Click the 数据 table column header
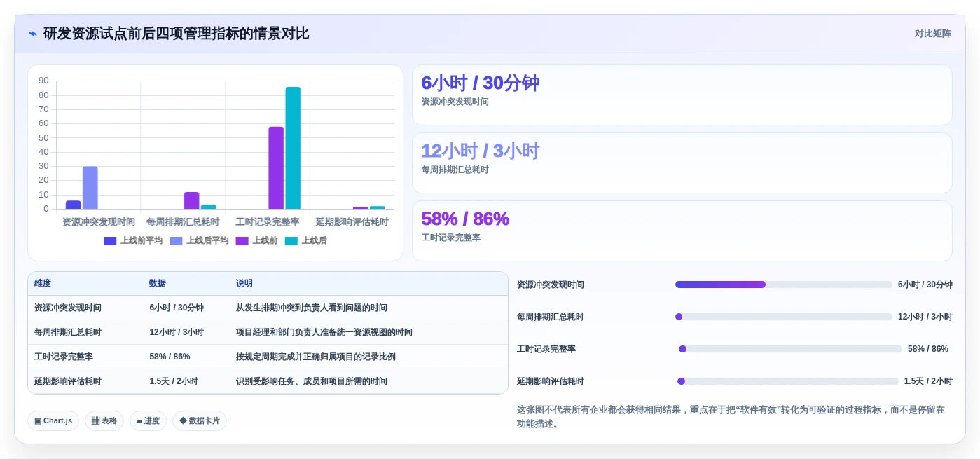This screenshot has height=459, width=980. [x=158, y=284]
